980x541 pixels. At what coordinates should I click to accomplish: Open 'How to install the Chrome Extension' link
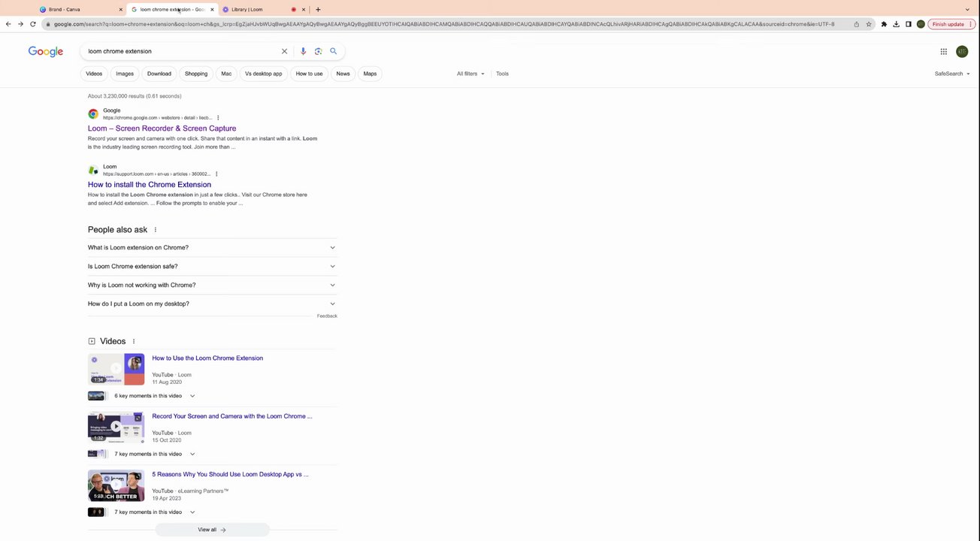click(x=150, y=185)
